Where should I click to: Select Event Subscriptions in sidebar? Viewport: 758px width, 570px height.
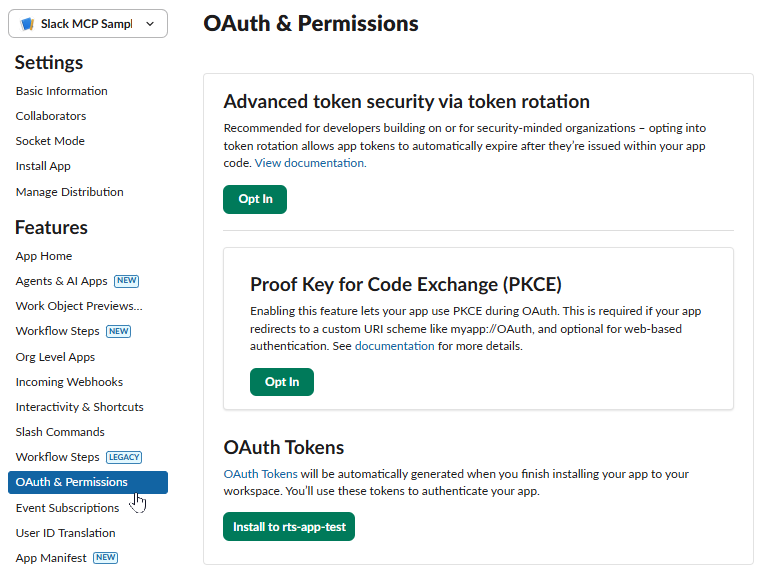pos(67,508)
